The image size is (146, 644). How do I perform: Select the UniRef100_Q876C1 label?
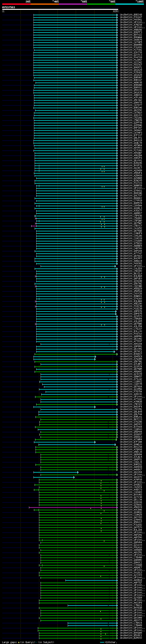click(x=131, y=352)
